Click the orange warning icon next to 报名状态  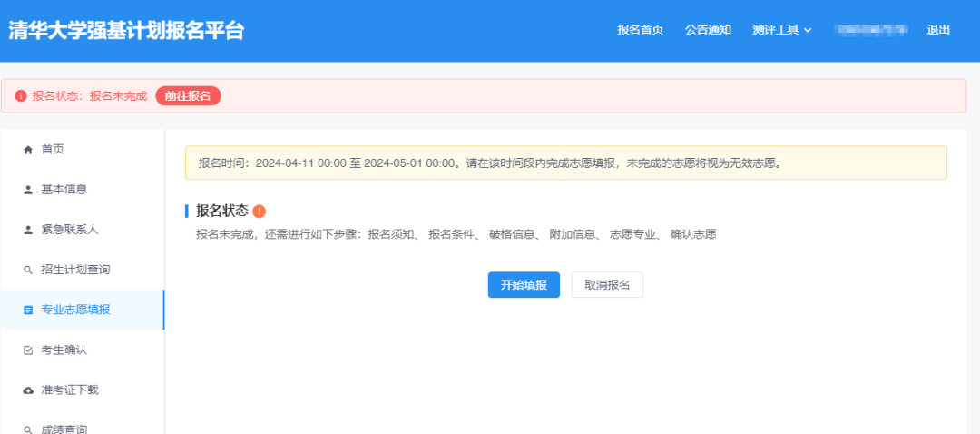[x=260, y=212]
